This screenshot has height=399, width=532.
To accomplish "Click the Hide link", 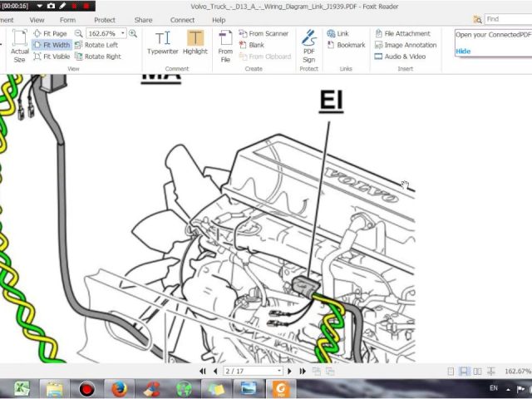I will point(462,51).
